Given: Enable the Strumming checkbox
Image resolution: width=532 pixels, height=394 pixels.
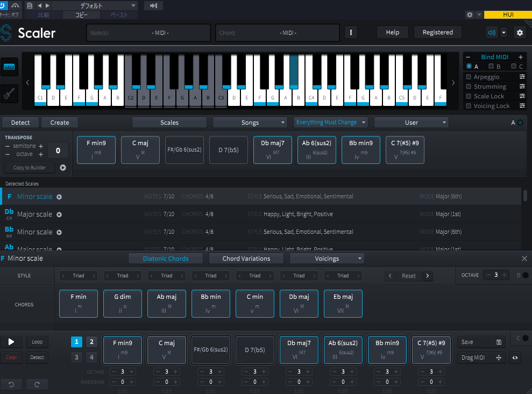Looking at the screenshot, I should [469, 87].
